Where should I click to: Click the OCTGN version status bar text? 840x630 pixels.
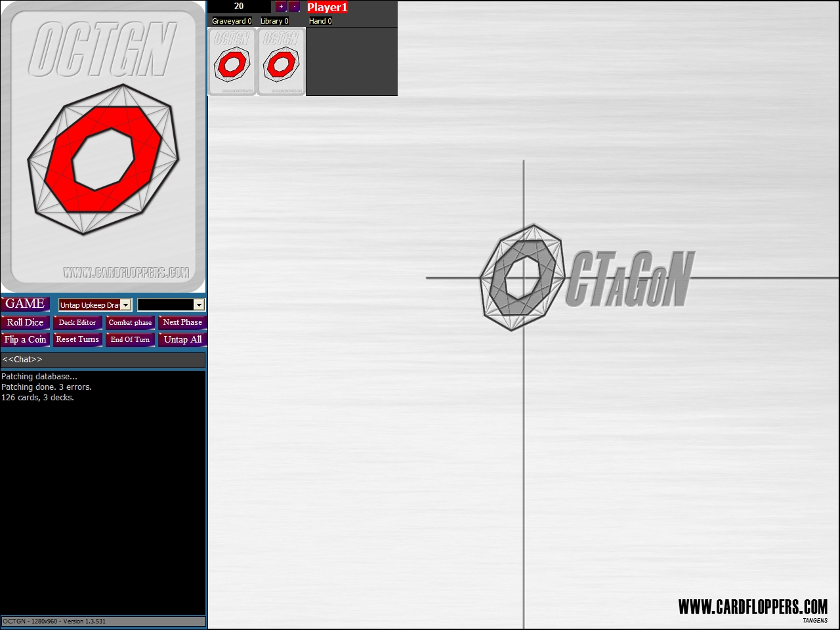(x=54, y=621)
